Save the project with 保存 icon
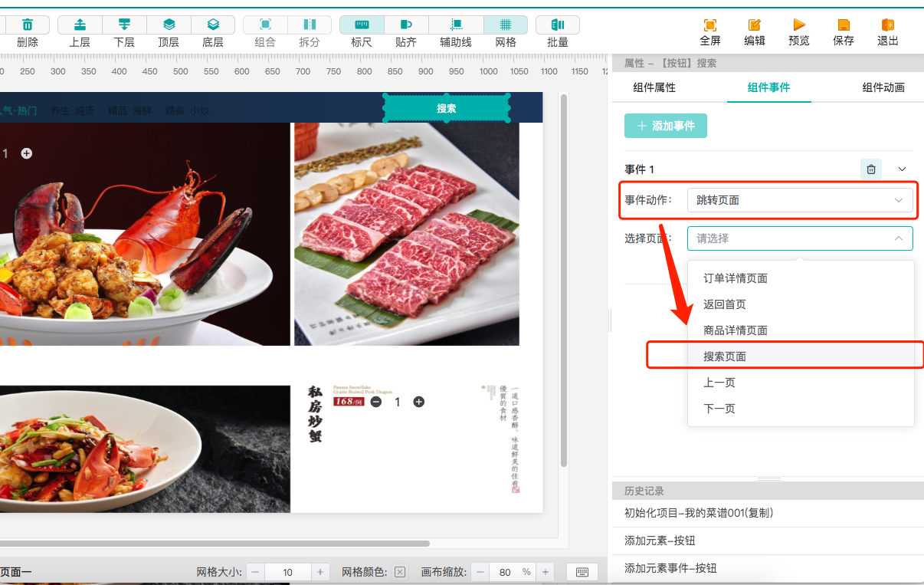 (x=844, y=25)
